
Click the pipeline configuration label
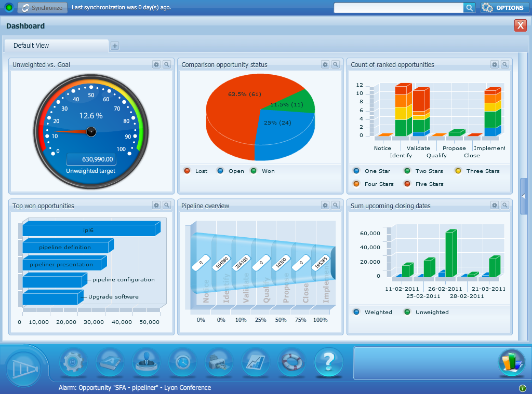tap(124, 279)
